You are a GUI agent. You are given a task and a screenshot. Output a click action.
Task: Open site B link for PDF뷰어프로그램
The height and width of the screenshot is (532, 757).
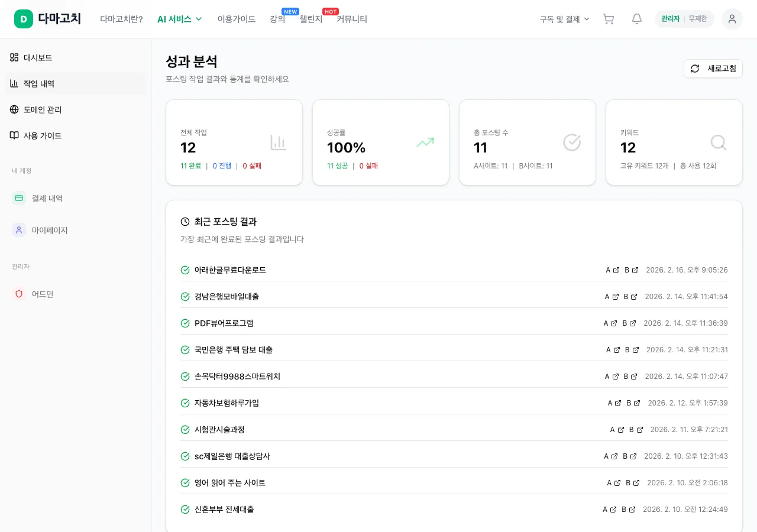(x=629, y=323)
